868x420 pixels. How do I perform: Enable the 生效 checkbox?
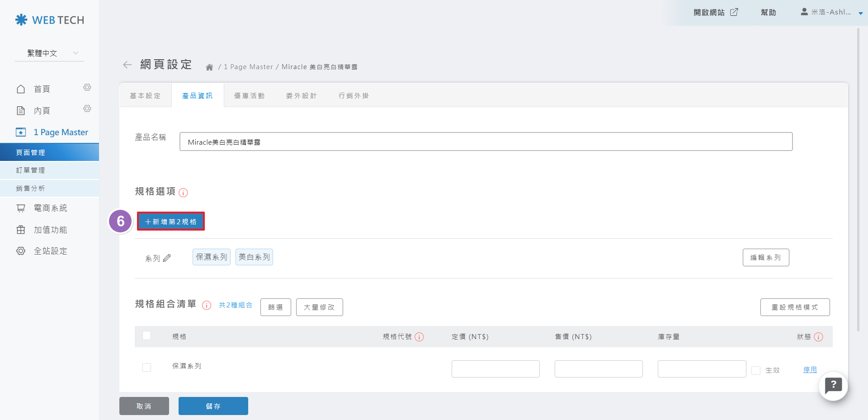pyautogui.click(x=755, y=370)
